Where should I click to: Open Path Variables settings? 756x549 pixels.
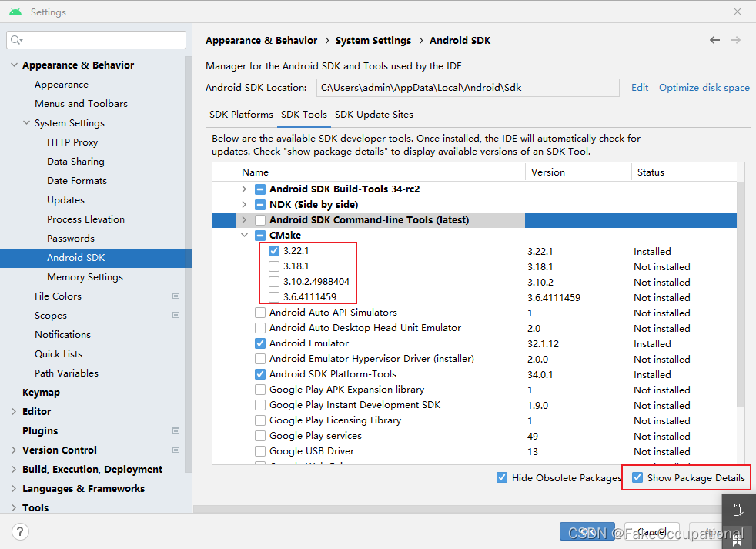click(x=66, y=373)
